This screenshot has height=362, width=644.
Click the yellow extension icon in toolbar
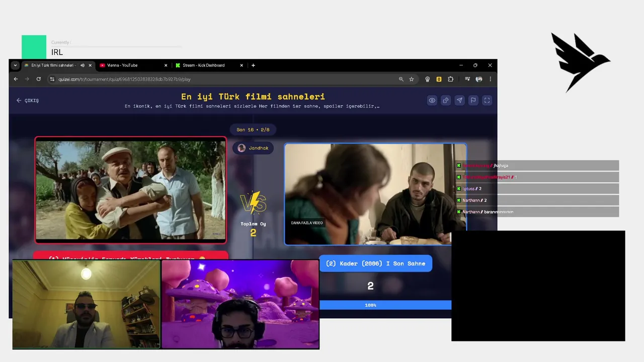click(439, 79)
